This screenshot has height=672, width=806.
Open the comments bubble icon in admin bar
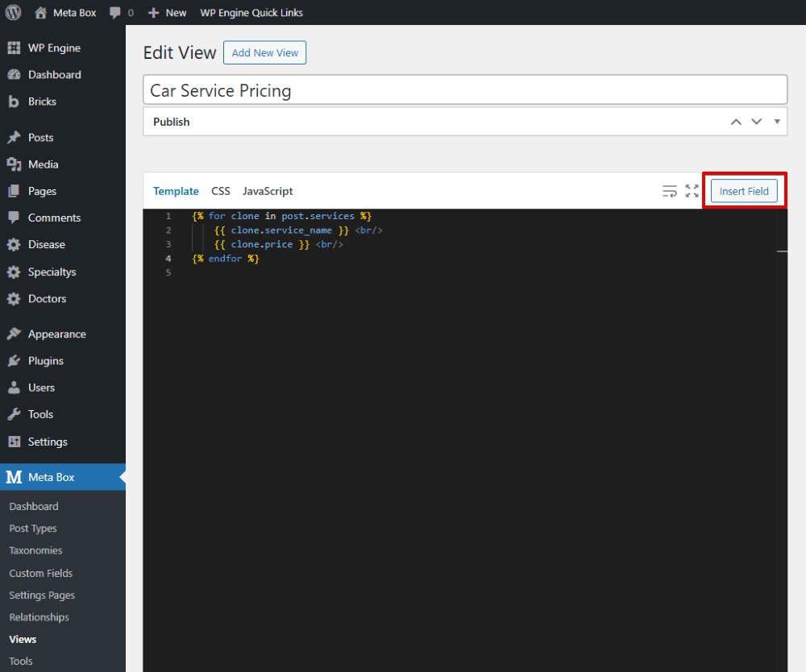click(116, 13)
